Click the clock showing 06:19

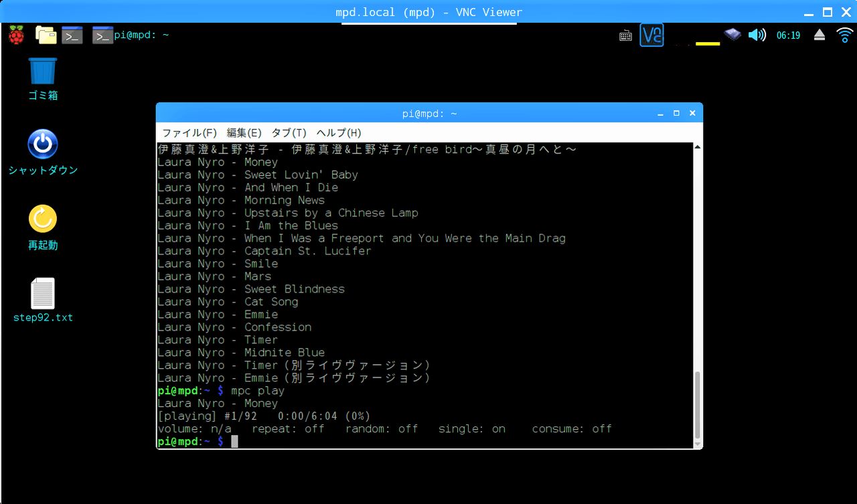click(x=788, y=35)
